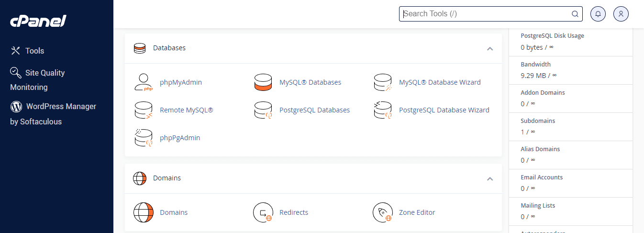This screenshot has width=644, height=233.
Task: Open the PostgreSQL Databases link
Action: click(314, 110)
